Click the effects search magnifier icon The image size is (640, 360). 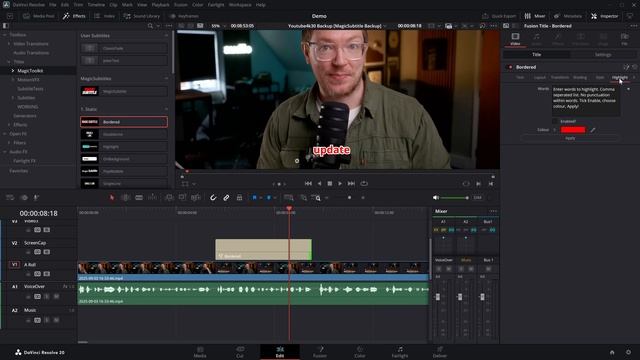point(150,26)
